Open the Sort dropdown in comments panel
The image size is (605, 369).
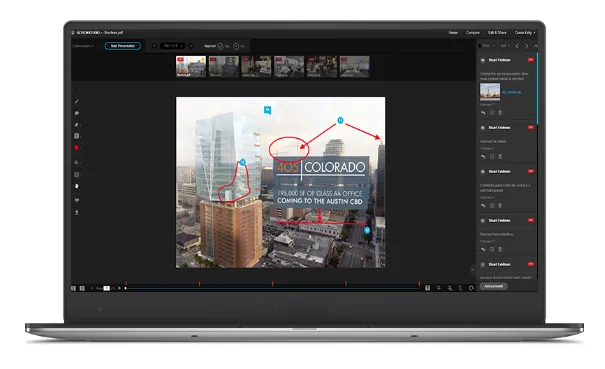(505, 46)
